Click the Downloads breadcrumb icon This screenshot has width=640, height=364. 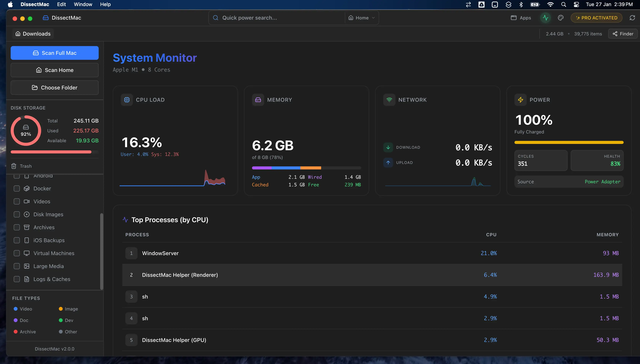click(x=18, y=33)
